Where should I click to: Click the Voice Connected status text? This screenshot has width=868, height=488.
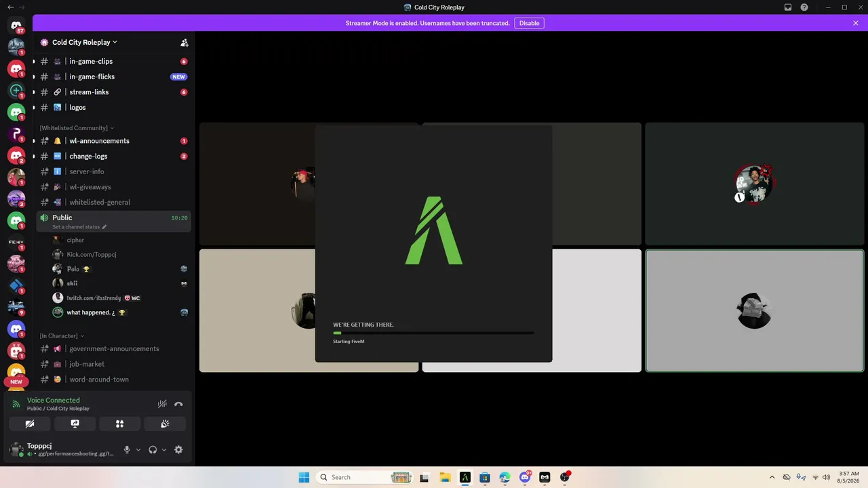[x=53, y=400]
